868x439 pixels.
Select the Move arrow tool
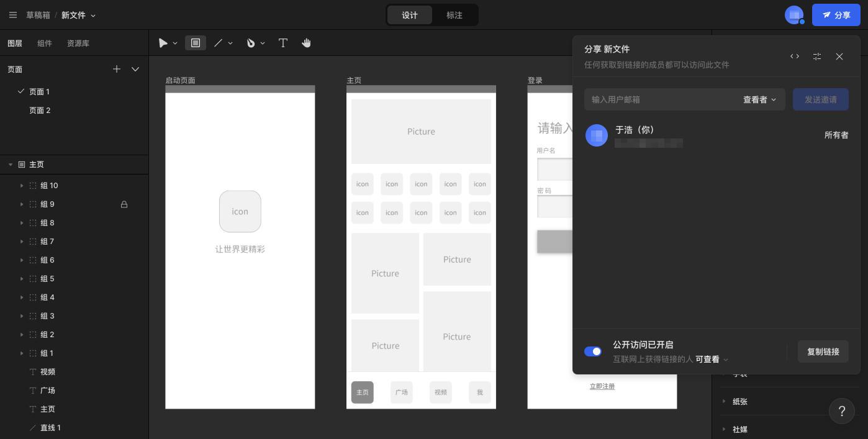click(x=163, y=43)
